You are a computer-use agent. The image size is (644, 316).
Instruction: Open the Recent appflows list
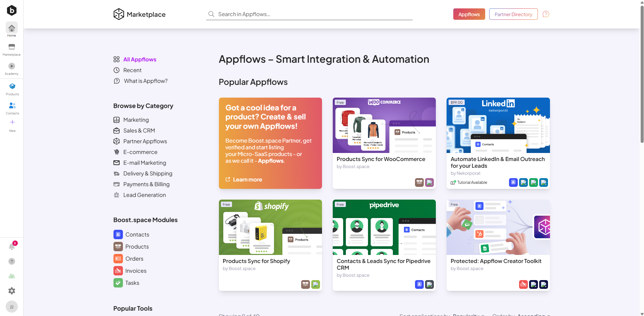pyautogui.click(x=132, y=70)
